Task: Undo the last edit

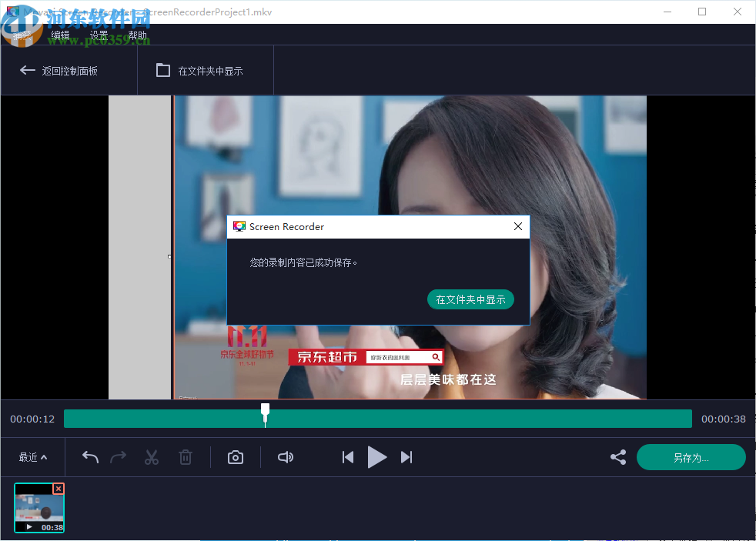Action: (89, 456)
